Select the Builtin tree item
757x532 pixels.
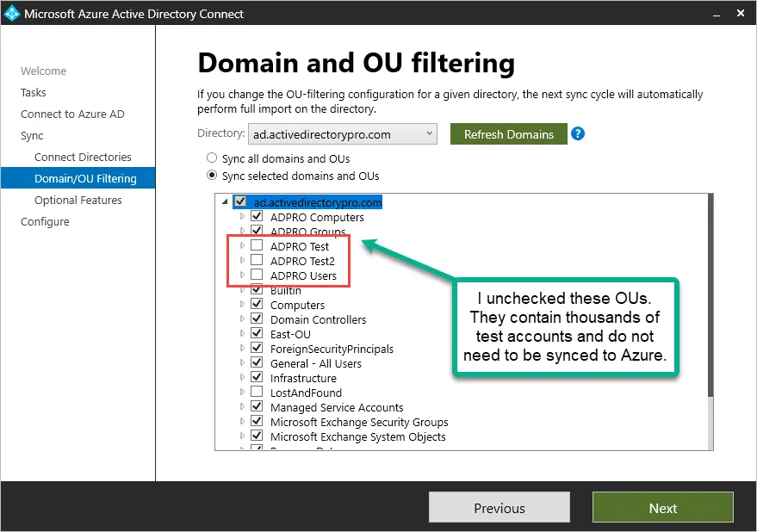point(286,291)
